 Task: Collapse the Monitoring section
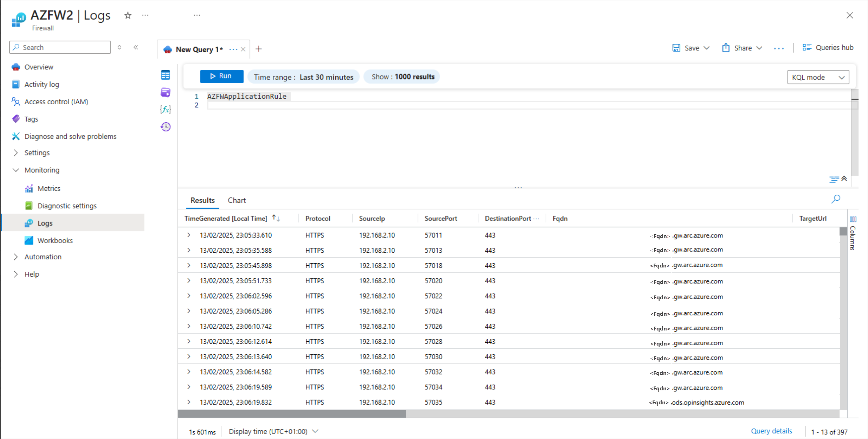point(16,170)
